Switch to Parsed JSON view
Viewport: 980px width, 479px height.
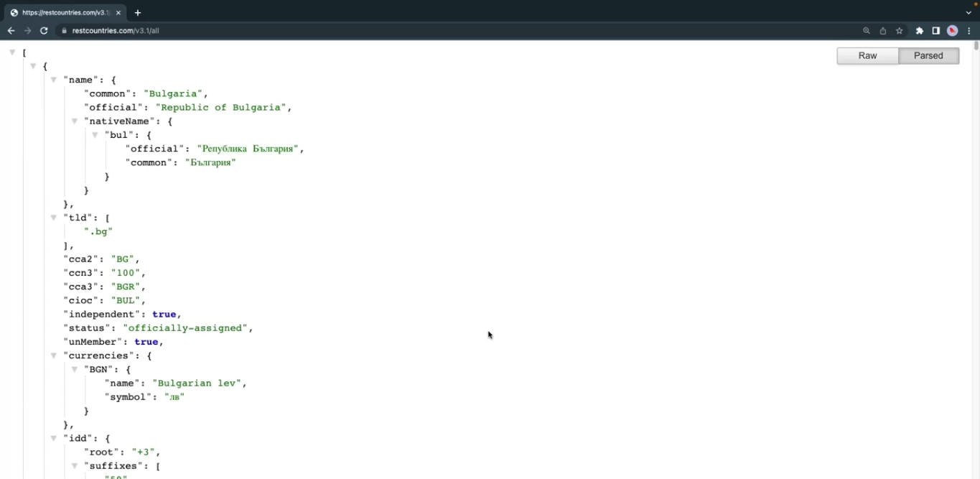point(928,56)
